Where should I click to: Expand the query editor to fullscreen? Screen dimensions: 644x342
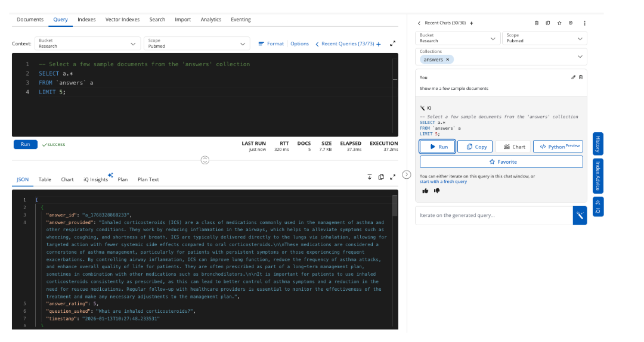392,43
